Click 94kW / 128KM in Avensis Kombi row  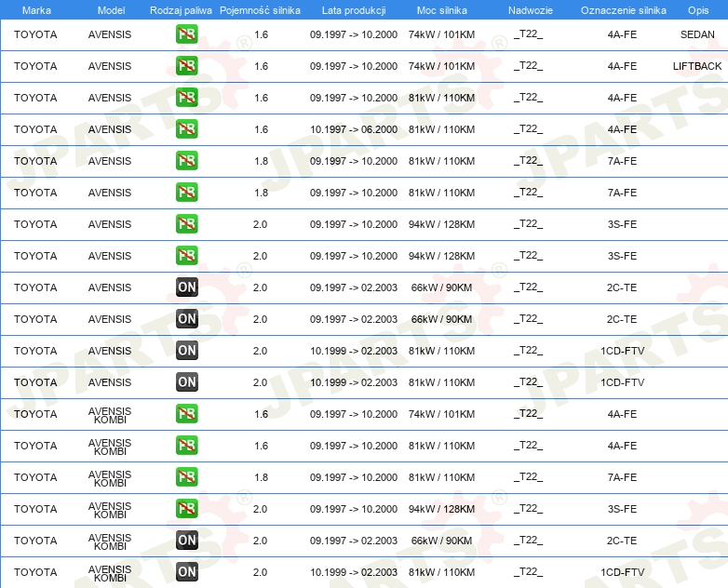pyautogui.click(x=441, y=509)
